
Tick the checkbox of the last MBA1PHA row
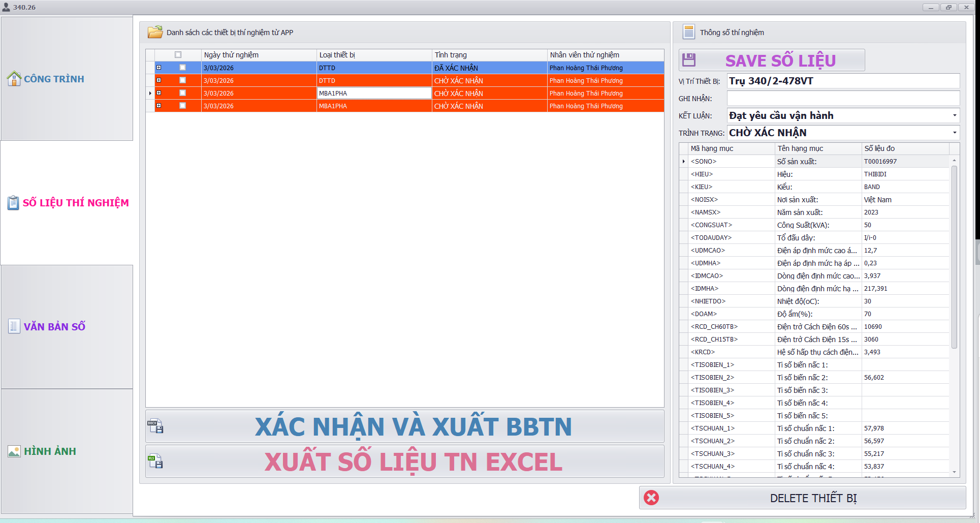(182, 106)
